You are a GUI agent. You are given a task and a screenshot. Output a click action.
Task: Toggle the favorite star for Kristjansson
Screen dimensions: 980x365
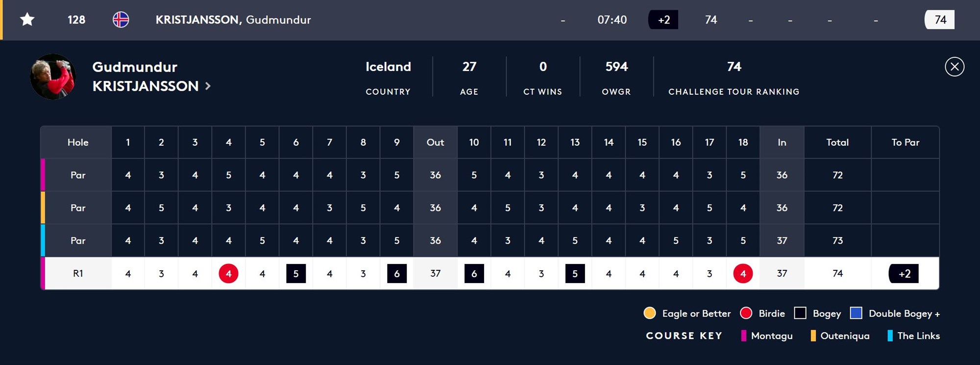pos(27,20)
